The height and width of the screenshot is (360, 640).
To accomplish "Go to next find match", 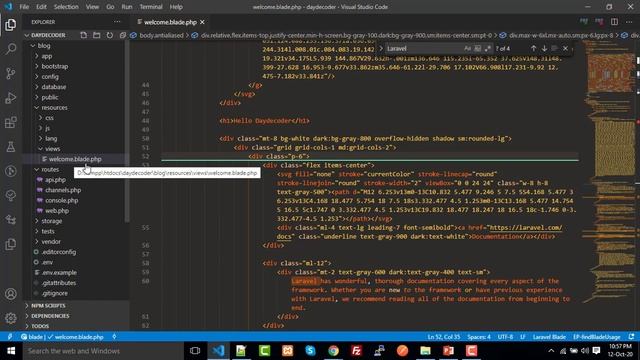I will click(544, 48).
